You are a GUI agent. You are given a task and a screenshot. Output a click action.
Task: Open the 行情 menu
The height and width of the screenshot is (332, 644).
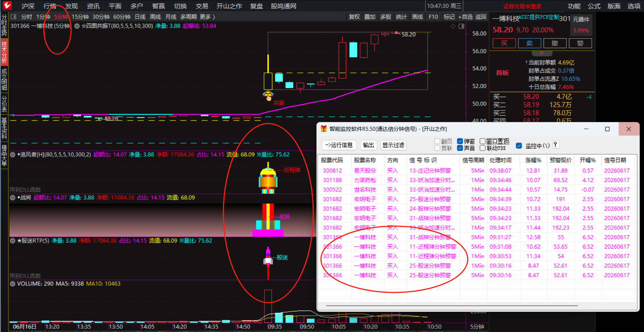pyautogui.click(x=50, y=6)
